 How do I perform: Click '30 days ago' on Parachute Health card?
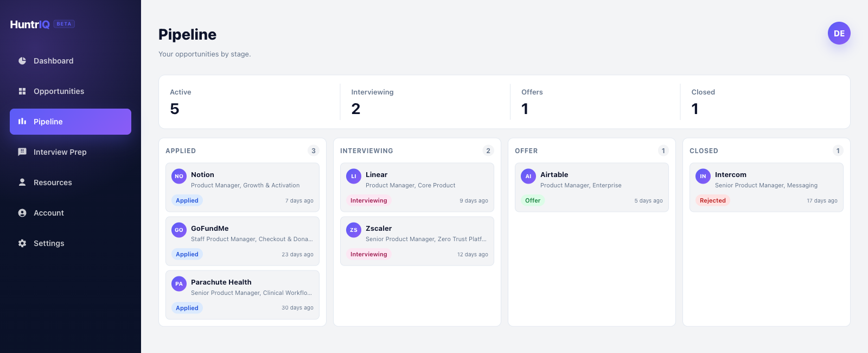(297, 308)
